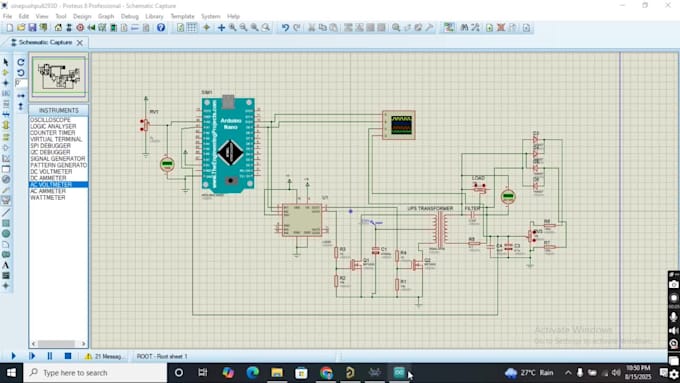
Task: Select the 2D Text 'A' tool
Action: coord(6,265)
